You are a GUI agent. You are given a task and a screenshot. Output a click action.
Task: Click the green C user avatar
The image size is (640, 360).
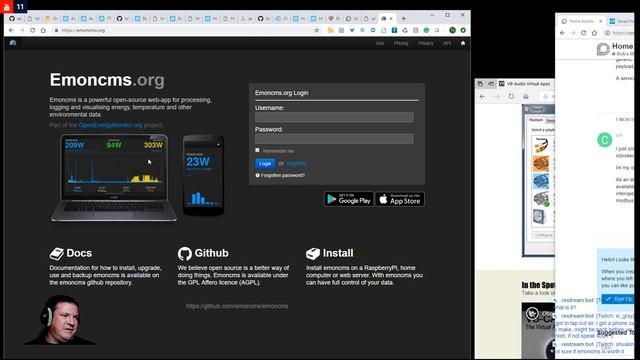pos(604,140)
